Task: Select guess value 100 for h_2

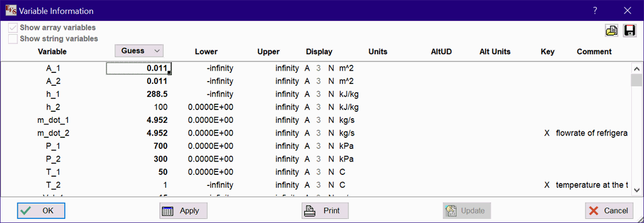Action: 161,107
